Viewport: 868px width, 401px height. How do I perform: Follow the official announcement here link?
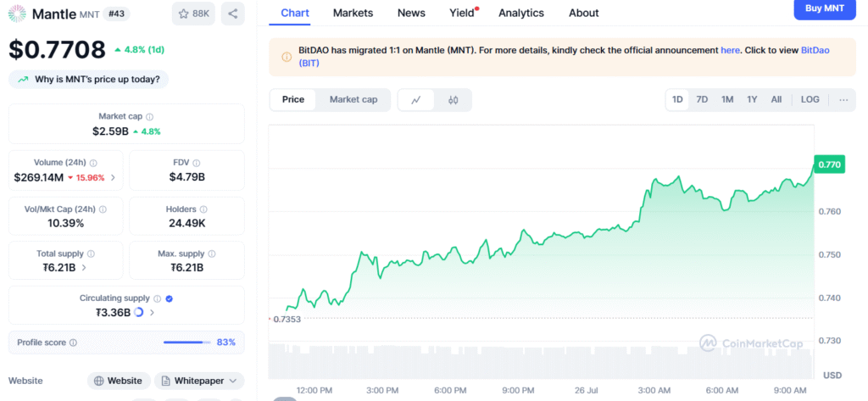pyautogui.click(x=730, y=50)
